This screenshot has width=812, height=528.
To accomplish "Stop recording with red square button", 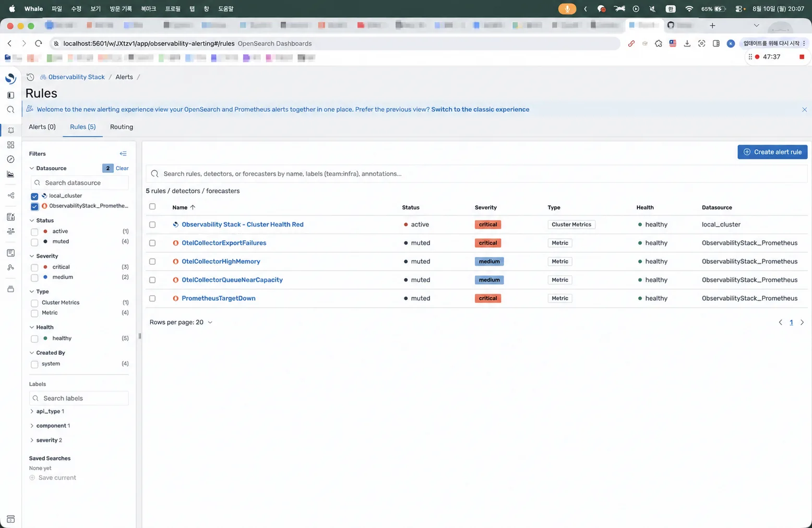I will [x=802, y=56].
